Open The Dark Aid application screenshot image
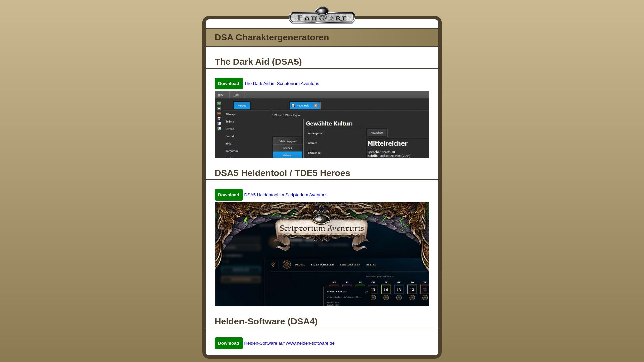Screen dimensions: 644x362 tap(322, 125)
